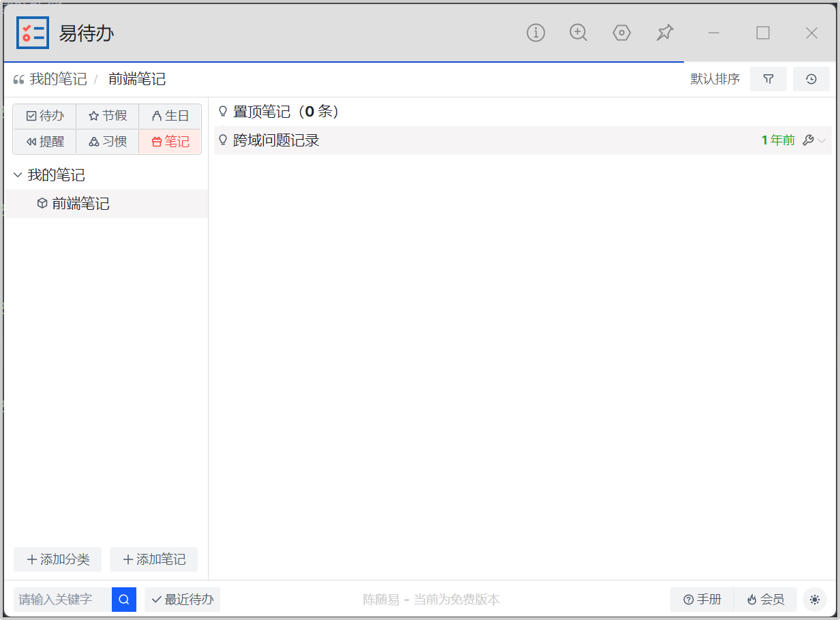The width and height of the screenshot is (840, 620).
Task: Click the blue search magnifier button
Action: pos(124,600)
